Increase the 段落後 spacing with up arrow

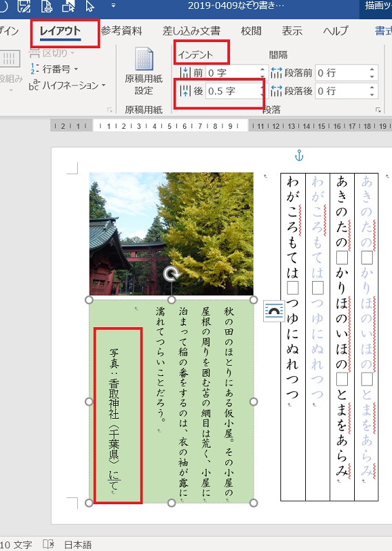[x=372, y=87]
